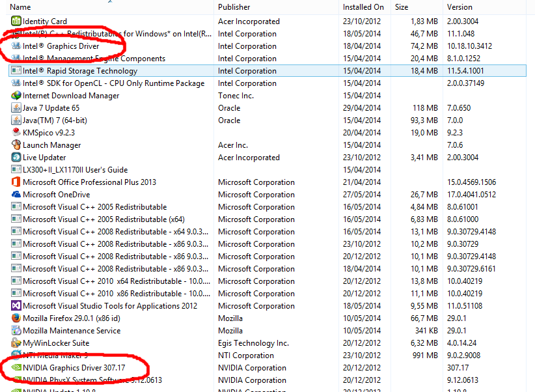Click the Intel Graphics Driver icon
Image resolution: width=535 pixels, height=392 pixels.
(16, 46)
